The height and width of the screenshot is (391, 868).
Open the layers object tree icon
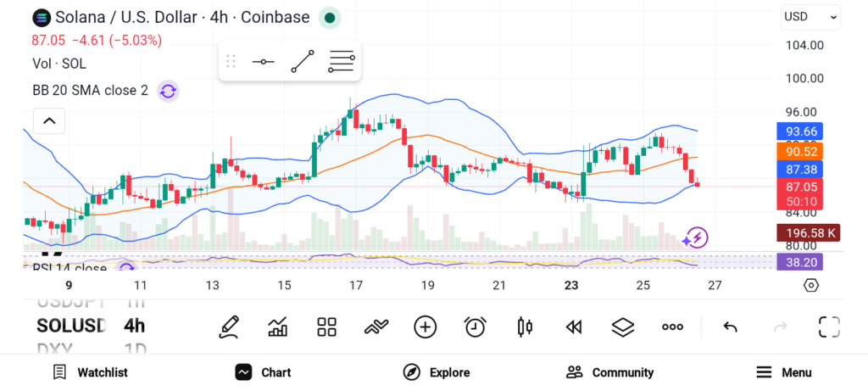623,327
